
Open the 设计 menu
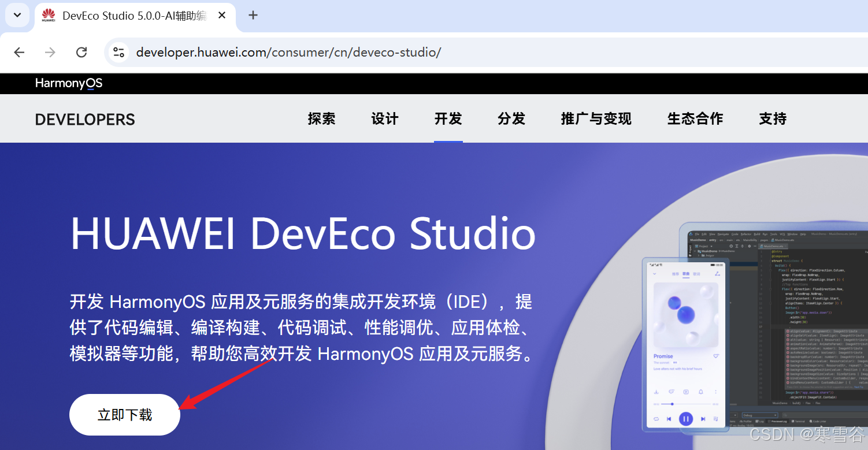coord(385,119)
